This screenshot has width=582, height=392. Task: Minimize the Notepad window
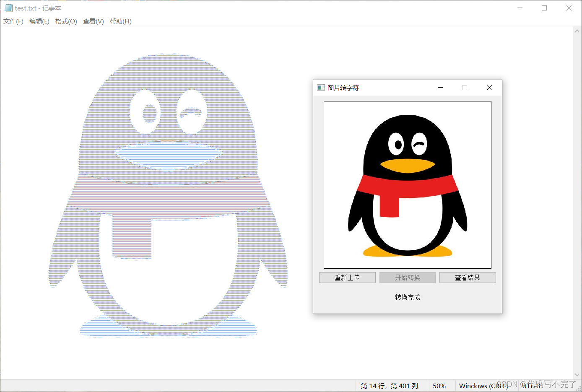click(520, 8)
